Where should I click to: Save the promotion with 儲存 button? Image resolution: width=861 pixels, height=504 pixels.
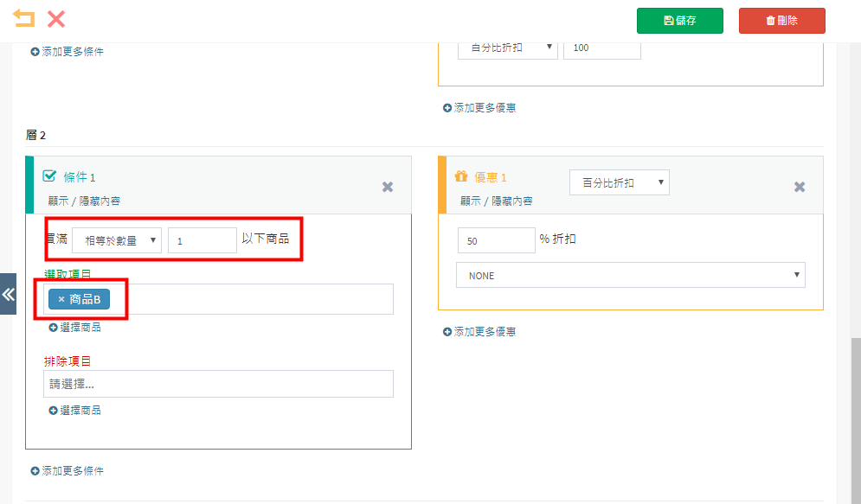click(680, 21)
